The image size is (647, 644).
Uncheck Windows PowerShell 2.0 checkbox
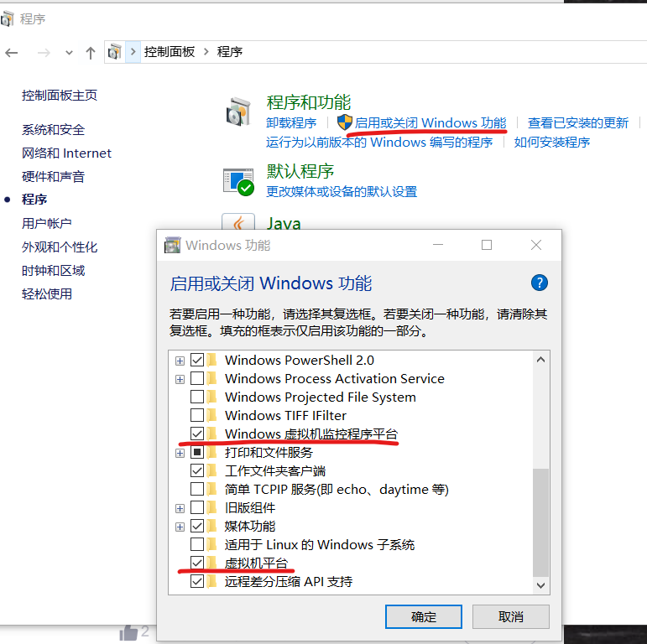tap(197, 360)
